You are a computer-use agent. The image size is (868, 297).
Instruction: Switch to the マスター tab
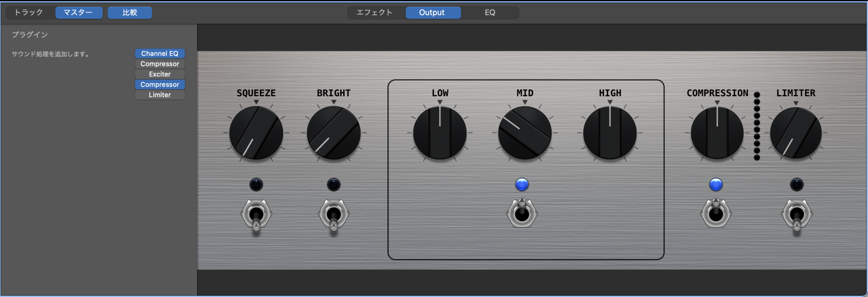(79, 13)
